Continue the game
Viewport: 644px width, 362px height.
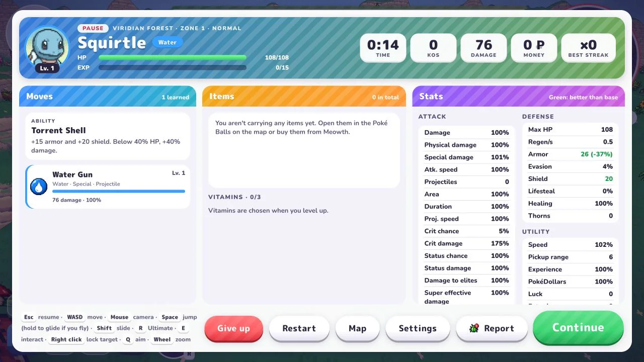coord(578,327)
